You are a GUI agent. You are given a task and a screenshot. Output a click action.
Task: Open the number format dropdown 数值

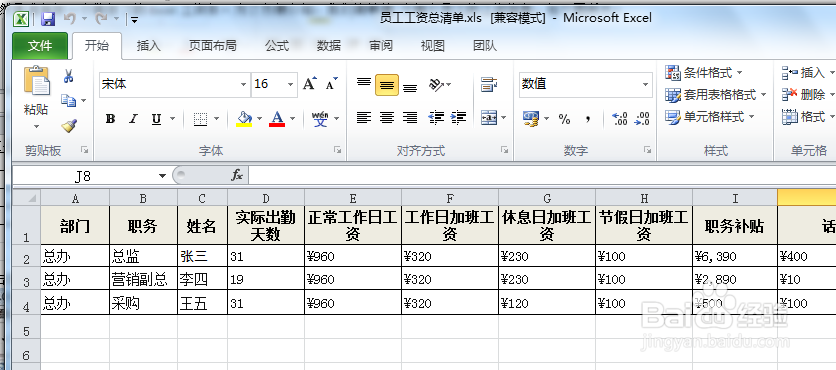pyautogui.click(x=645, y=85)
